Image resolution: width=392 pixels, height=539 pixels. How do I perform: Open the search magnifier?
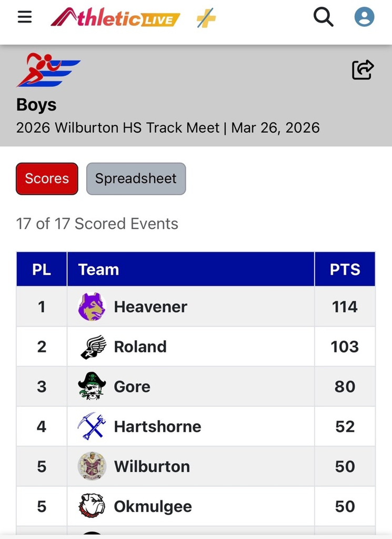pyautogui.click(x=323, y=17)
